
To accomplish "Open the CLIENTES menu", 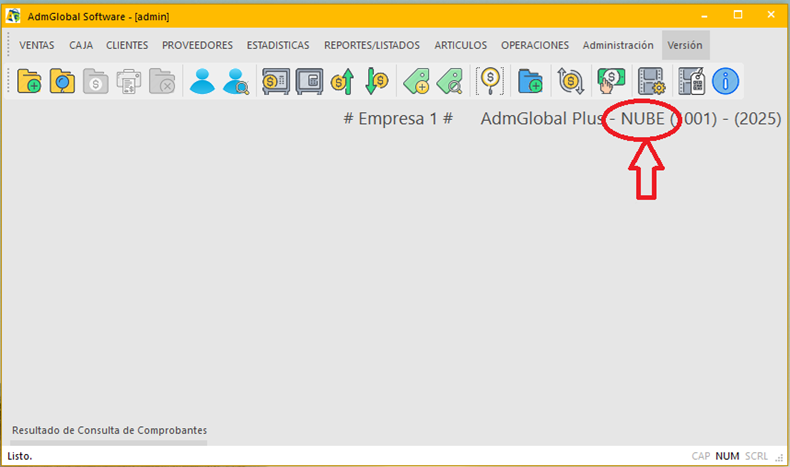I will click(127, 45).
